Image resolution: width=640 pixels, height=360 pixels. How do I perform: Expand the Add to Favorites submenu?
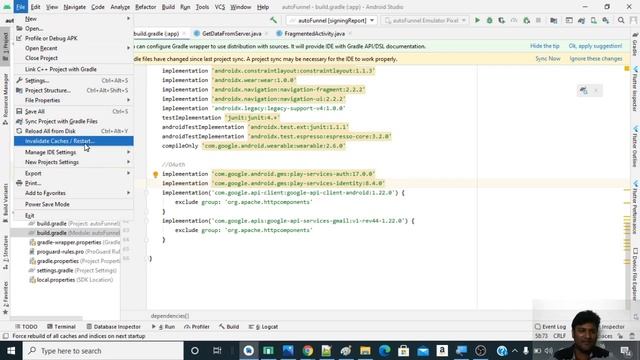tap(73, 193)
